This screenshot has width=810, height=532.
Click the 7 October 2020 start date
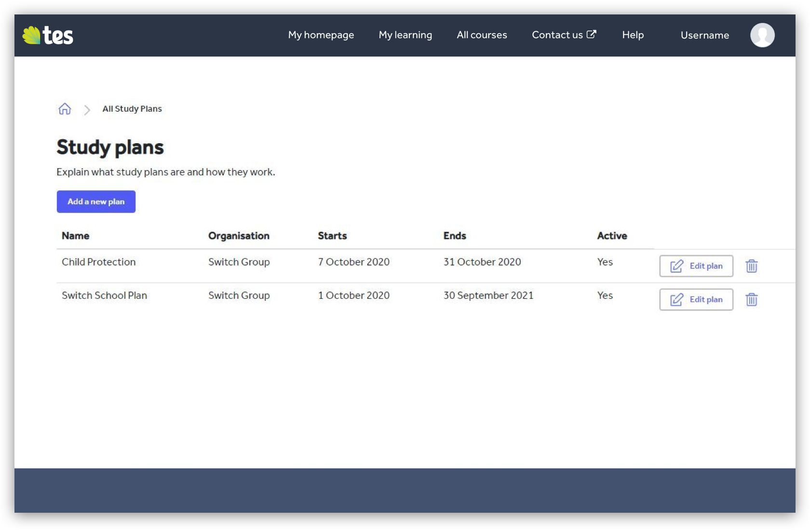(353, 262)
